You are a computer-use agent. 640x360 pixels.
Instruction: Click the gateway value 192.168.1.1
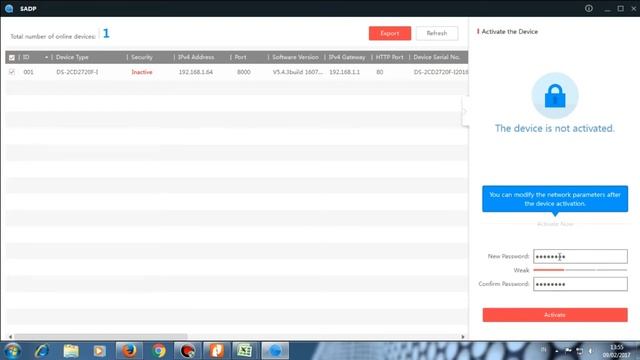(344, 72)
